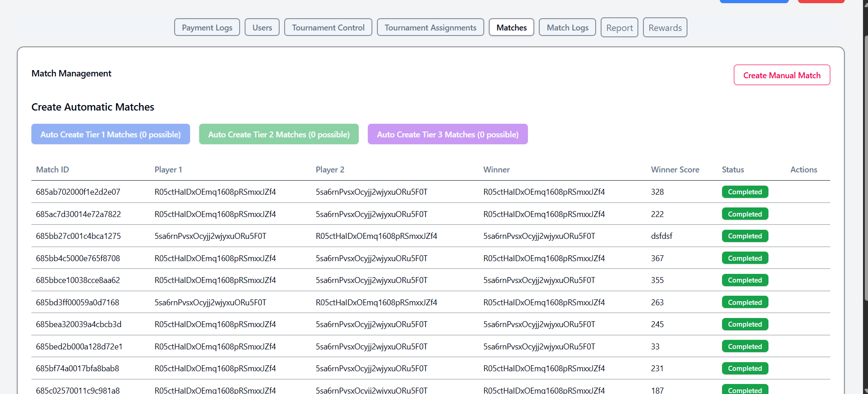Open the Rewards tab

click(x=665, y=27)
